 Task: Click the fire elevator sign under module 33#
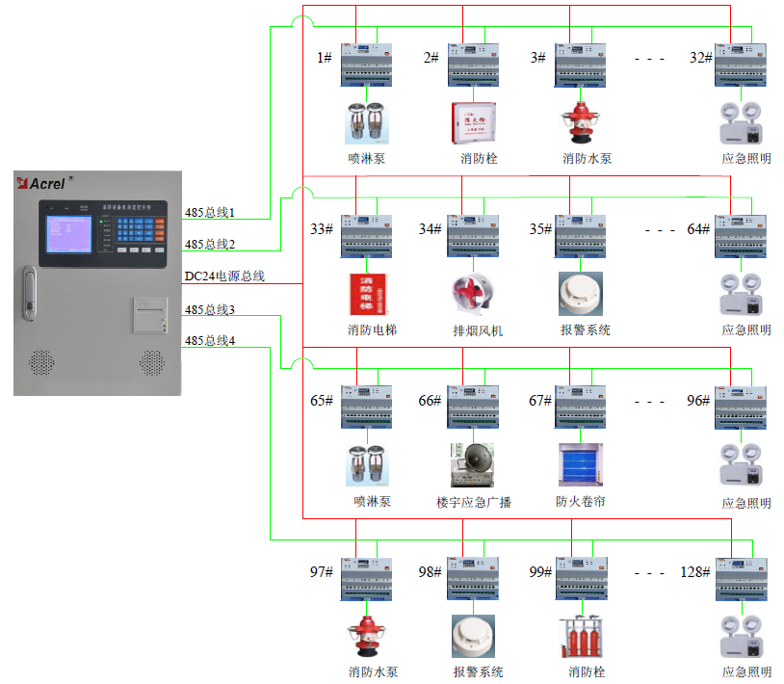pyautogui.click(x=365, y=295)
